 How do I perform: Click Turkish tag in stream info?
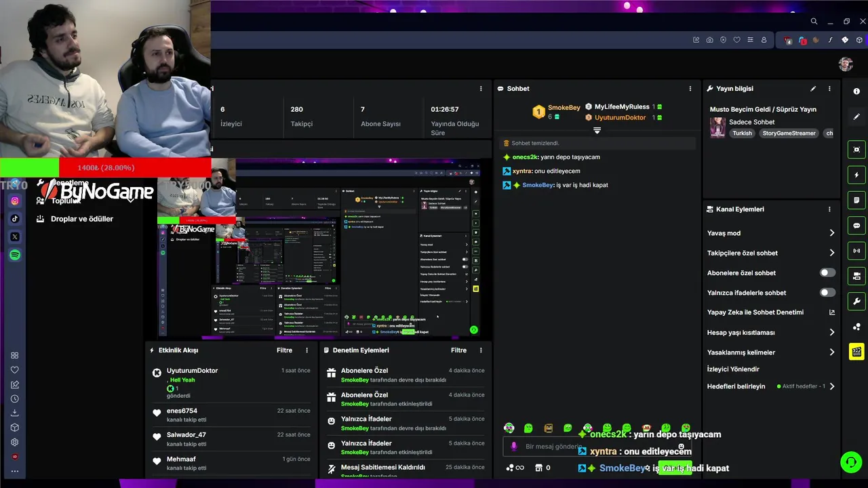[742, 134]
